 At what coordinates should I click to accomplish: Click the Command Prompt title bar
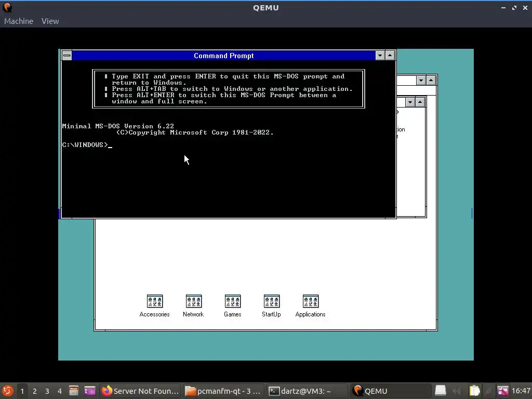pos(223,56)
